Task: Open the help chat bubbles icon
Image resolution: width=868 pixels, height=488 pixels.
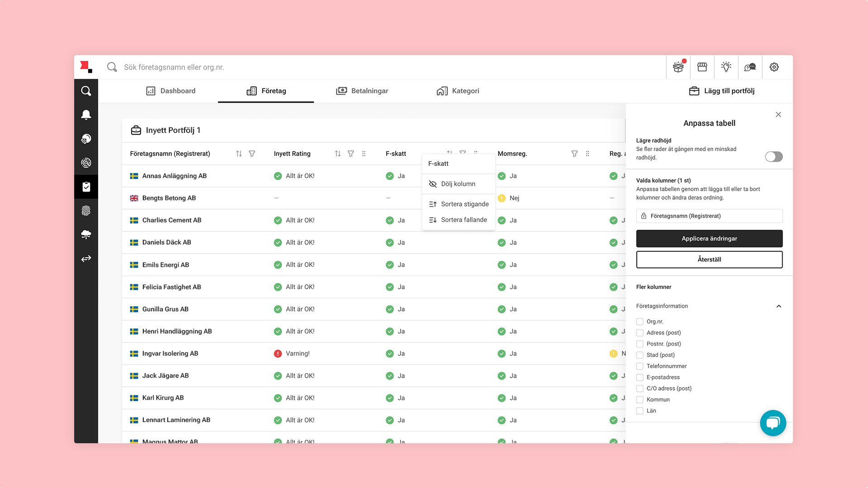Action: (x=750, y=67)
